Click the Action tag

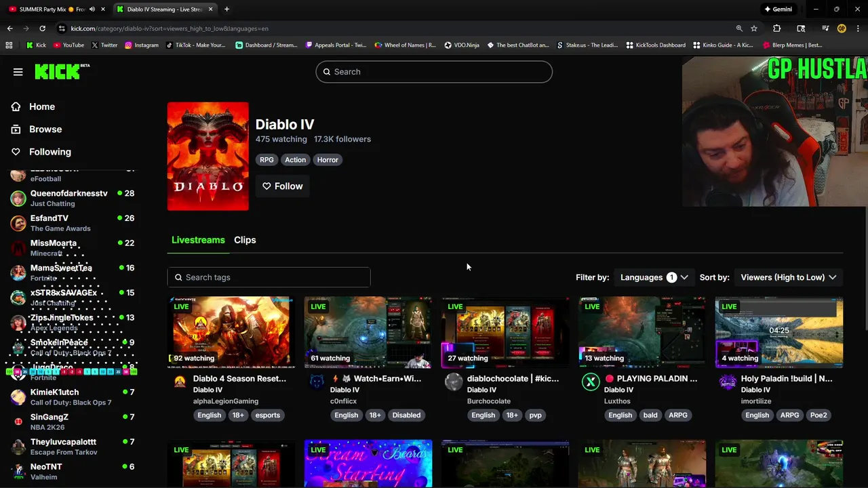point(295,160)
